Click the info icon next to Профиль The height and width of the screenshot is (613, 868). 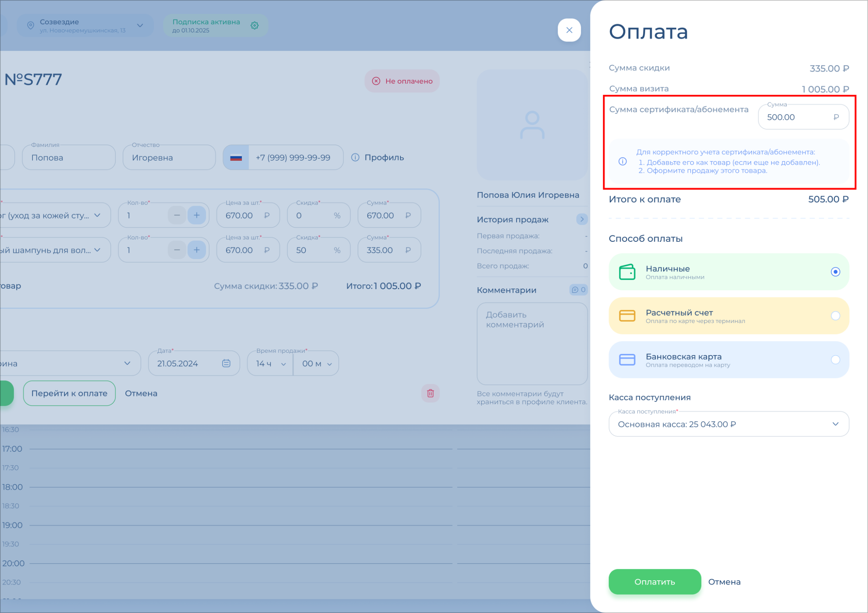pos(355,158)
